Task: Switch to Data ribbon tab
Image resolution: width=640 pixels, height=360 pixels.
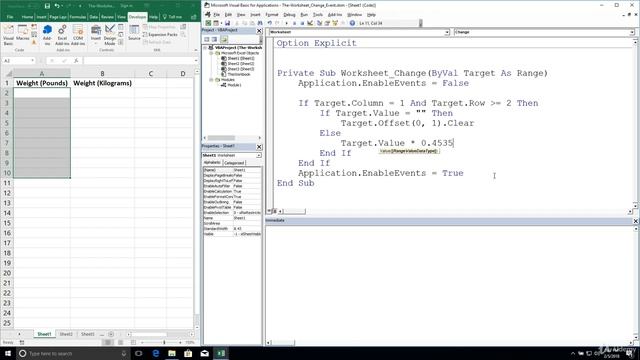Action: point(93,17)
